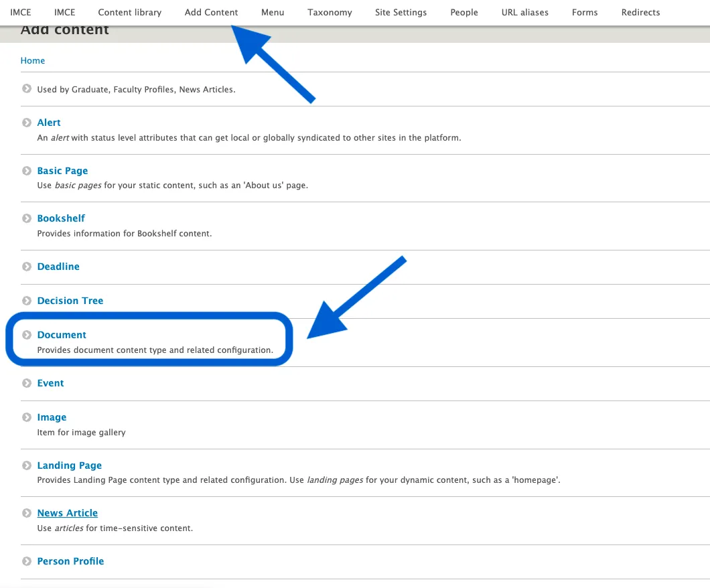The height and width of the screenshot is (588, 710).
Task: Click text 'Used by Graduate, Faculty Profiles, News Articles.'
Action: 136,90
